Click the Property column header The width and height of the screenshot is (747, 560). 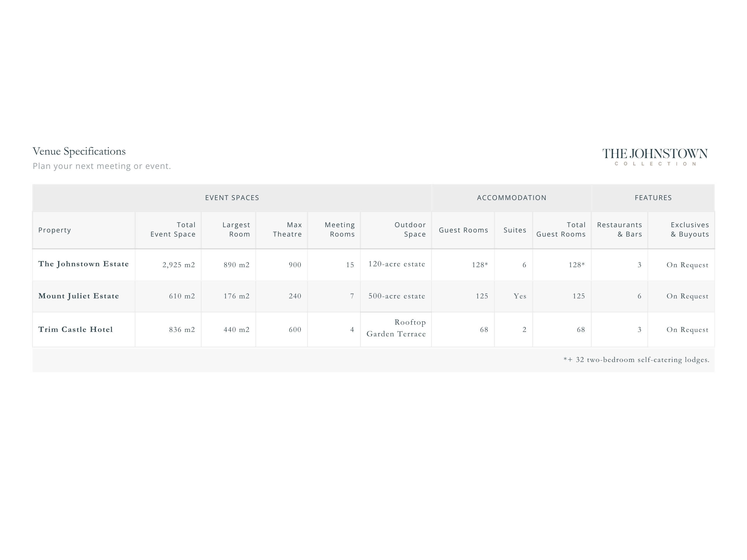pyautogui.click(x=55, y=230)
